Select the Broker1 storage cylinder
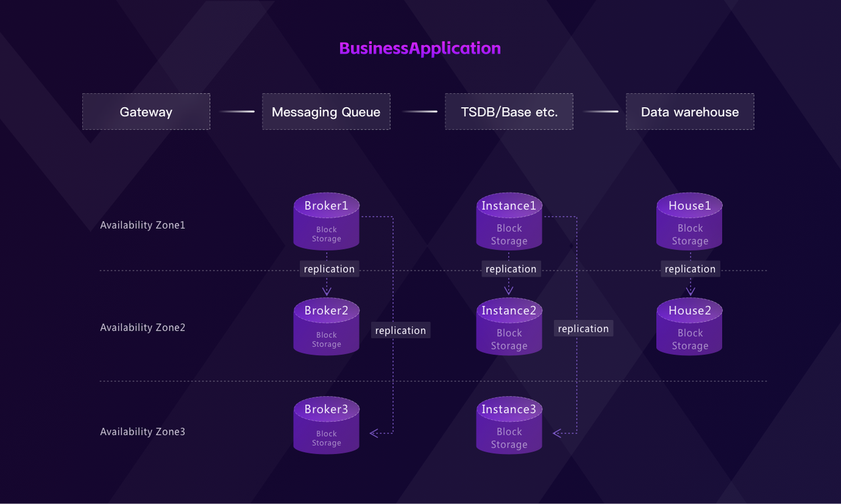The image size is (841, 504). (x=327, y=221)
